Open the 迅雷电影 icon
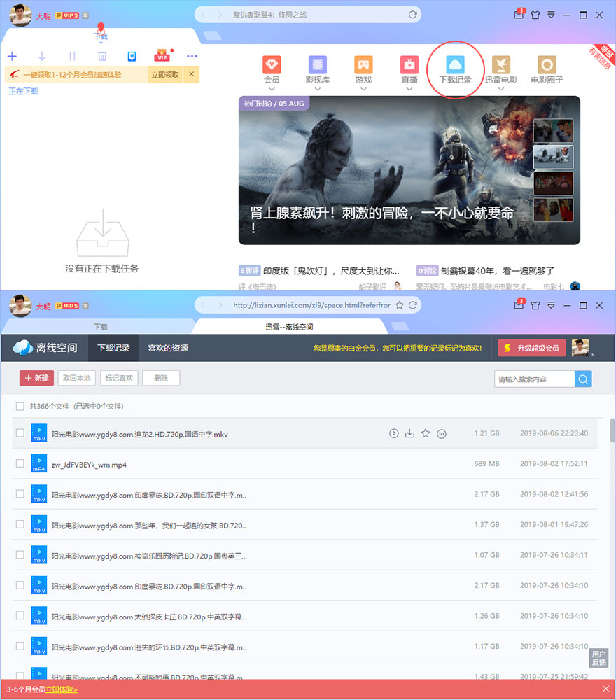This screenshot has width=616, height=700. [501, 64]
